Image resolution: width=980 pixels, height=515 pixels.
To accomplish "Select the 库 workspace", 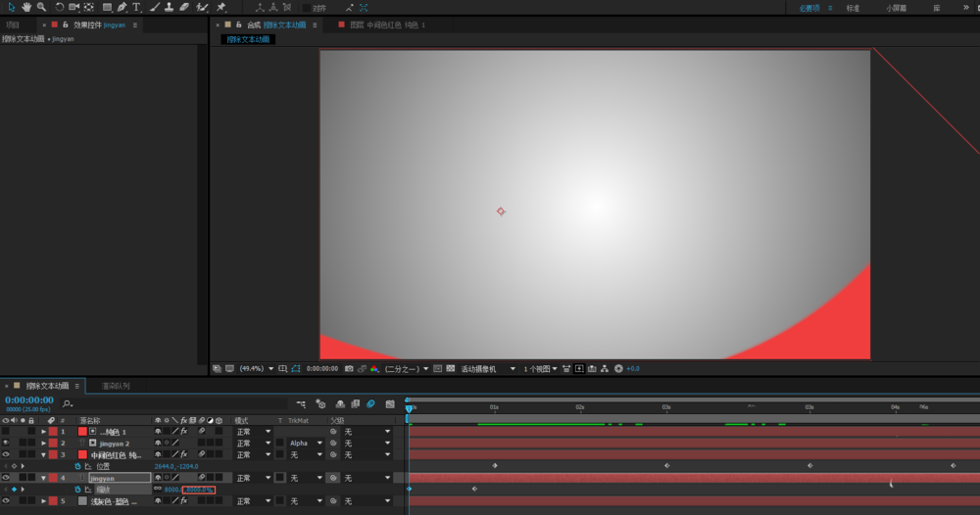I will 936,8.
